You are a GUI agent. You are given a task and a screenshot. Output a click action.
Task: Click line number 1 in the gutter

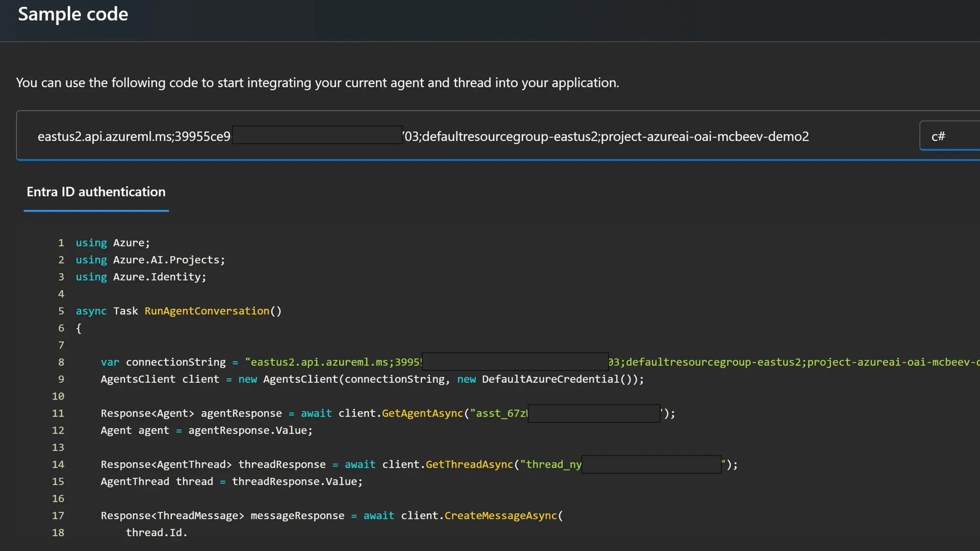(61, 243)
